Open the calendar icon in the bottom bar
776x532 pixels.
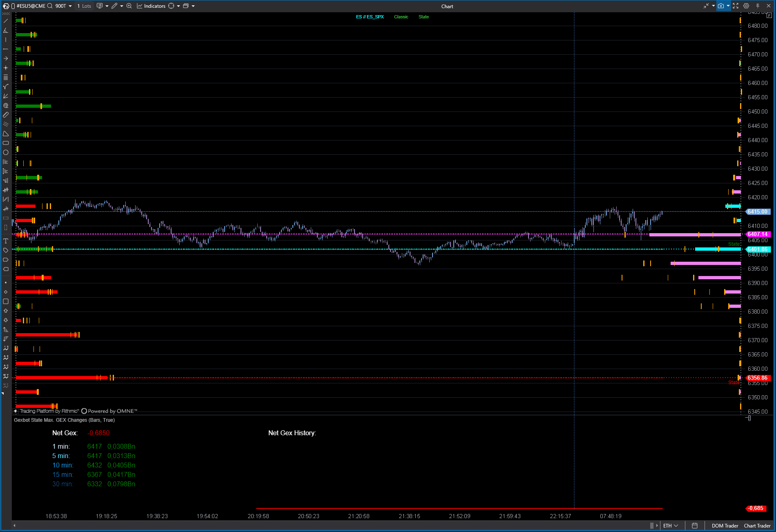tap(695, 526)
